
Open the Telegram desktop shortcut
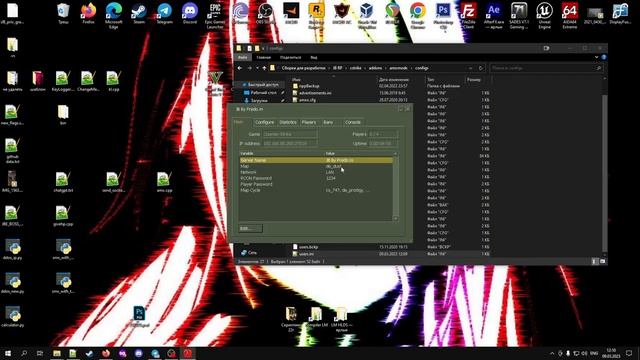pyautogui.click(x=164, y=13)
